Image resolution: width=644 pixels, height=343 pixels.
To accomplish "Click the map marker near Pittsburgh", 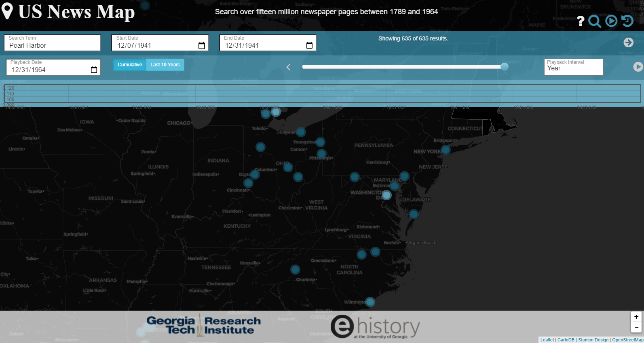I will [321, 154].
